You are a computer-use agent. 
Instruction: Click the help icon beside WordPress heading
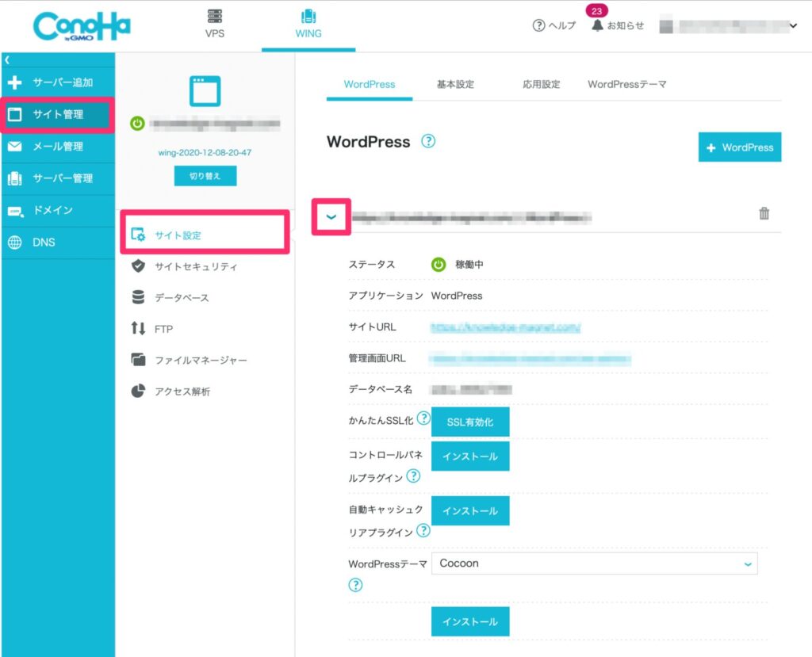pyautogui.click(x=428, y=141)
